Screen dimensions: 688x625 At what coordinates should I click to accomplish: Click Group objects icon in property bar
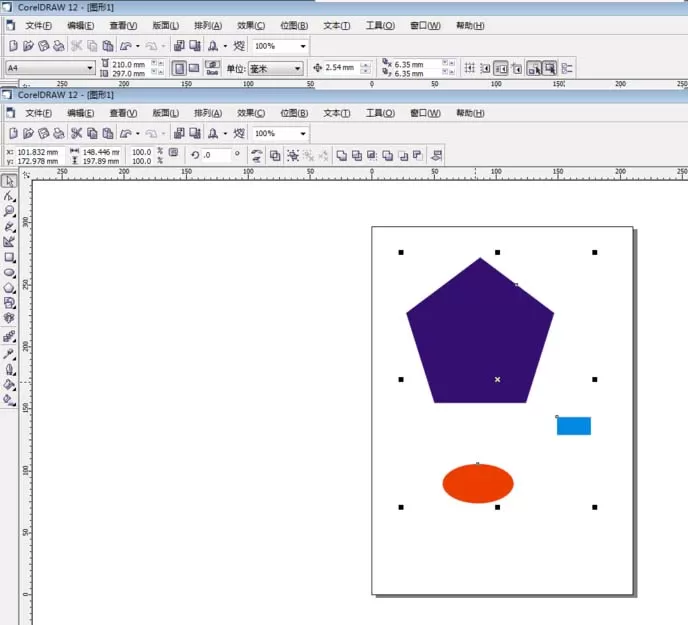tap(293, 155)
